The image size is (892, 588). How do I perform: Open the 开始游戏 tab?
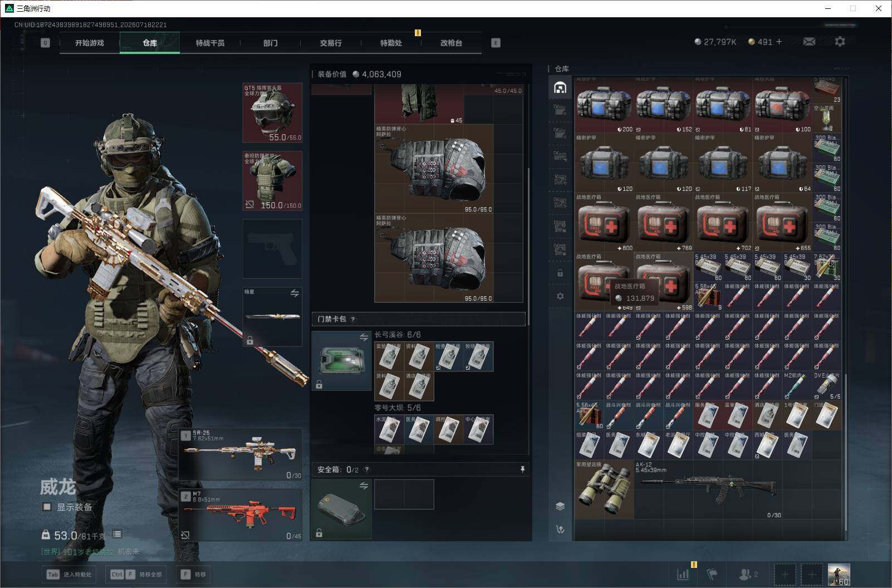90,43
